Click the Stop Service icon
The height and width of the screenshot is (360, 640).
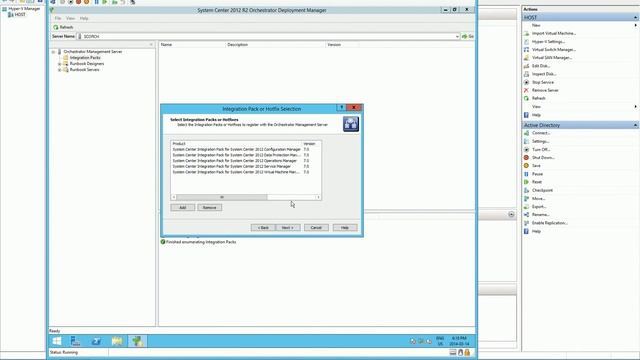tap(526, 82)
